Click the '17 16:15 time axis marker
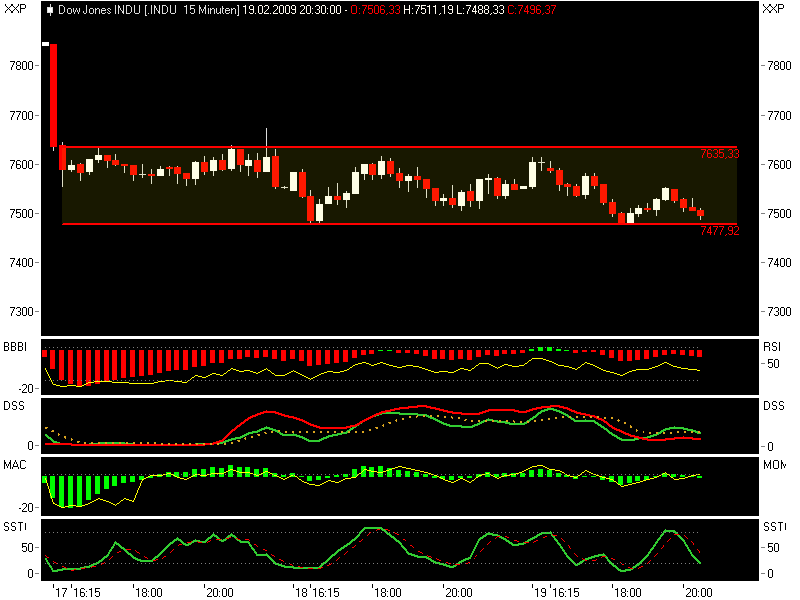Image resolution: width=800 pixels, height=600 pixels. (x=77, y=592)
